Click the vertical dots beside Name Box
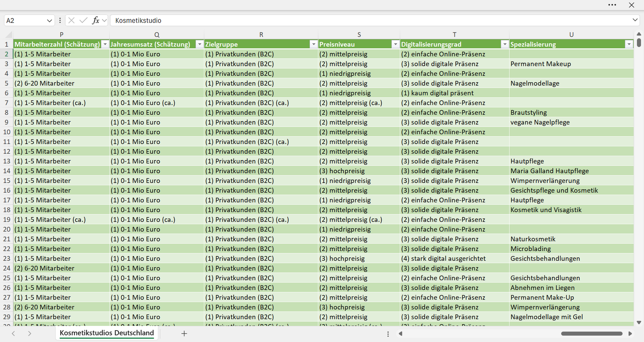Screen dimensions: 644x342 pyautogui.click(x=60, y=20)
